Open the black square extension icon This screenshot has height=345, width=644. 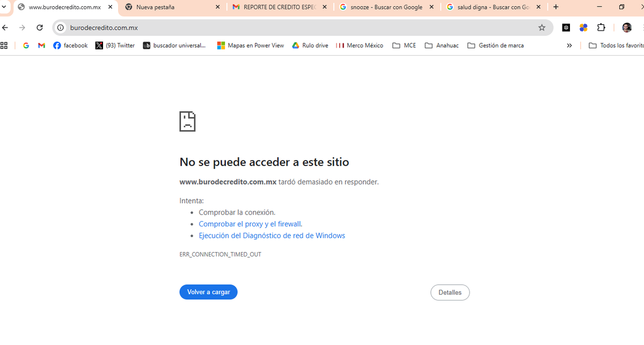566,27
